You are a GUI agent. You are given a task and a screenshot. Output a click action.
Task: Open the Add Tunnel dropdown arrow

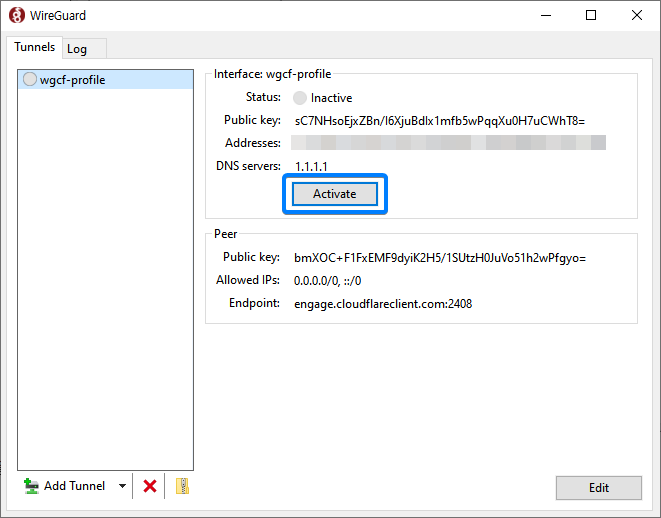[122, 486]
